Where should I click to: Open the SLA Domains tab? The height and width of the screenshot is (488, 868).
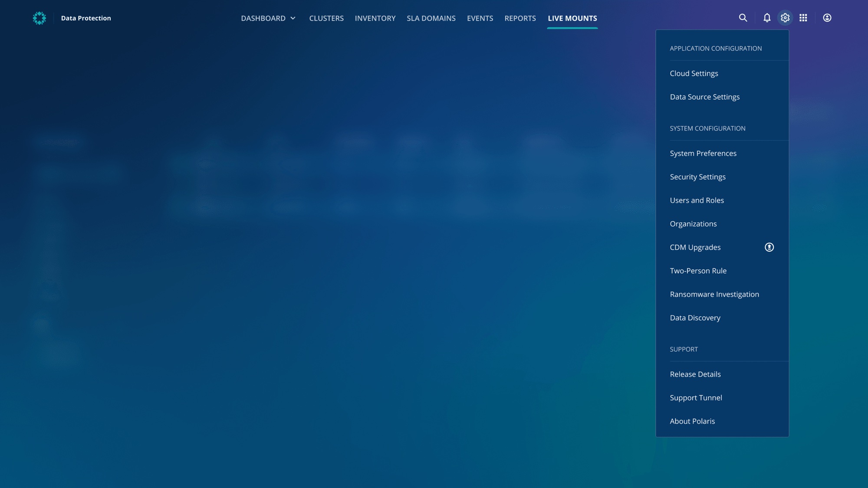click(431, 18)
